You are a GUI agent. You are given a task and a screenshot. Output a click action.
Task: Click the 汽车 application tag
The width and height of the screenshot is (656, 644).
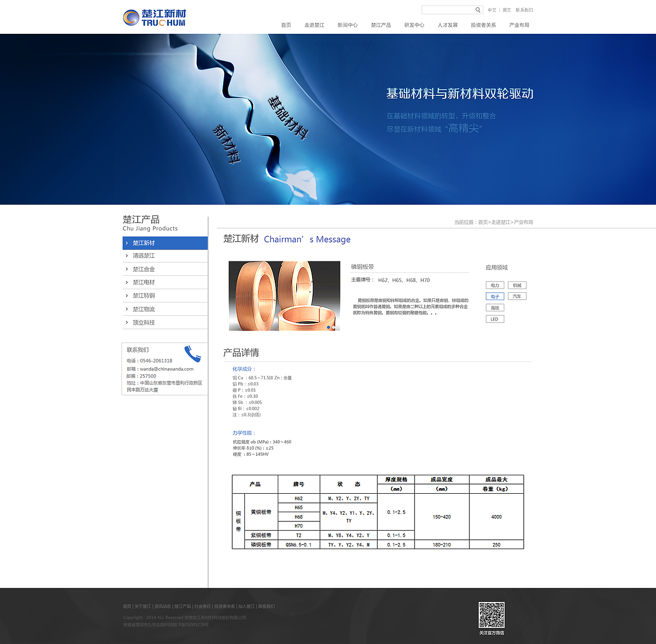(x=517, y=296)
